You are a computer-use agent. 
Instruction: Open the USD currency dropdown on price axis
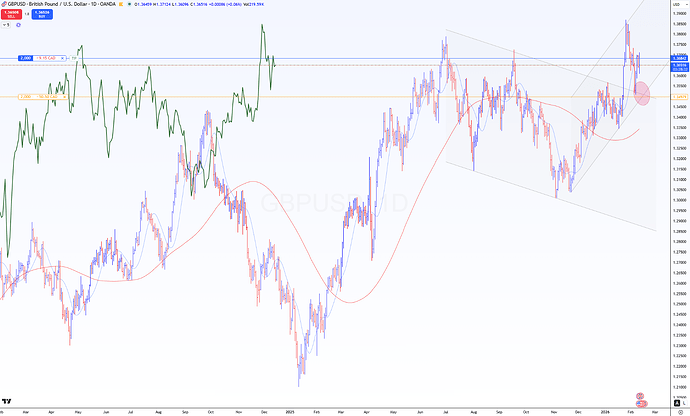[x=679, y=4]
